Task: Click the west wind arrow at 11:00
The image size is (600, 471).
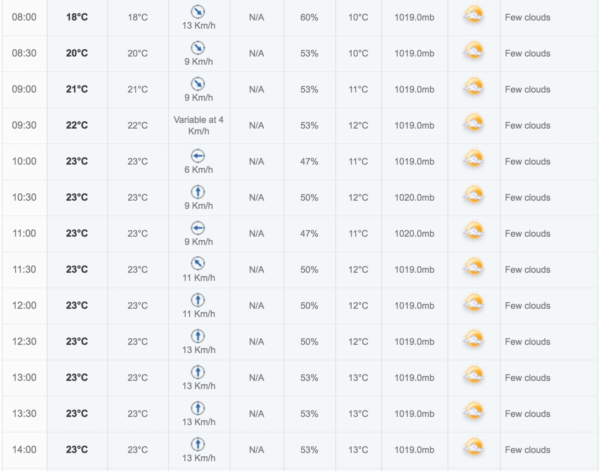Action: (x=198, y=228)
